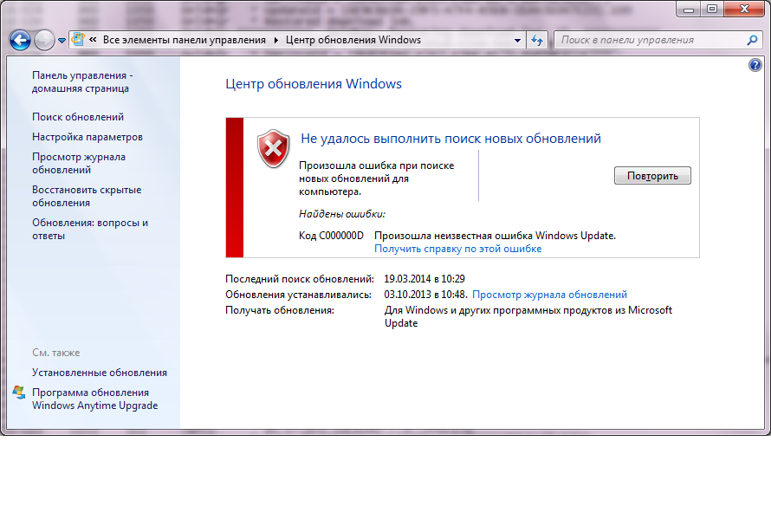Click 'Восстановить скрытые обновления'
The width and height of the screenshot is (771, 532).
(87, 196)
